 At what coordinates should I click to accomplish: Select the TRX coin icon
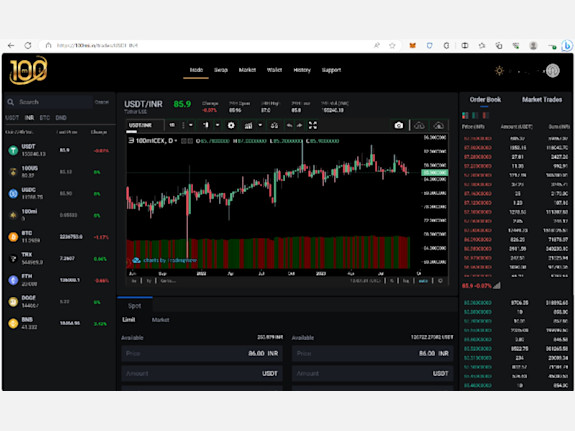[x=13, y=259]
